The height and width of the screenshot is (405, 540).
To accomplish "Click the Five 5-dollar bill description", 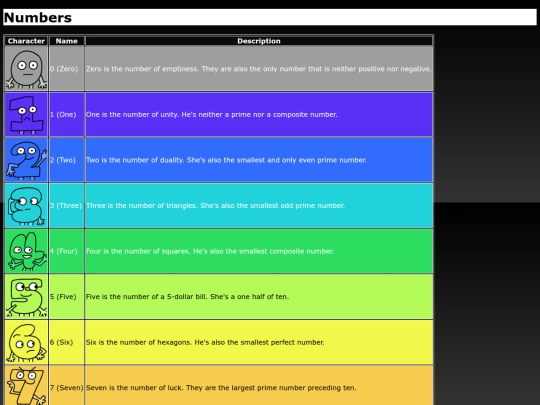I will tap(187, 297).
